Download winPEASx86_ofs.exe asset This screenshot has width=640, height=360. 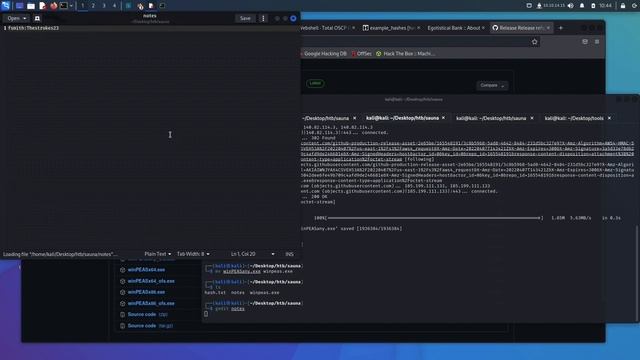[151, 304]
